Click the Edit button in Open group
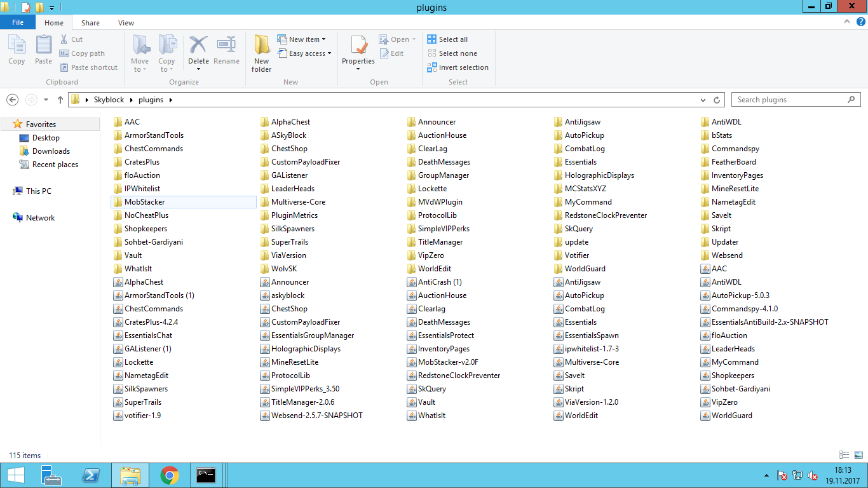 pyautogui.click(x=391, y=53)
